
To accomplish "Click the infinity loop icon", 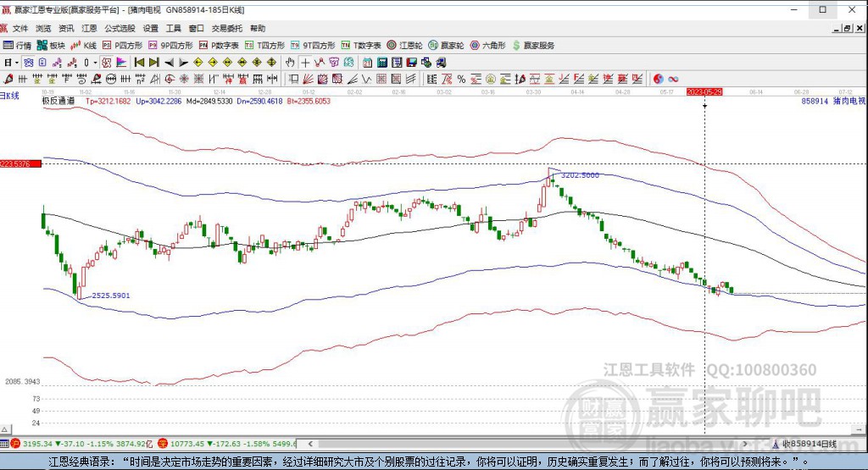I will (673, 79).
